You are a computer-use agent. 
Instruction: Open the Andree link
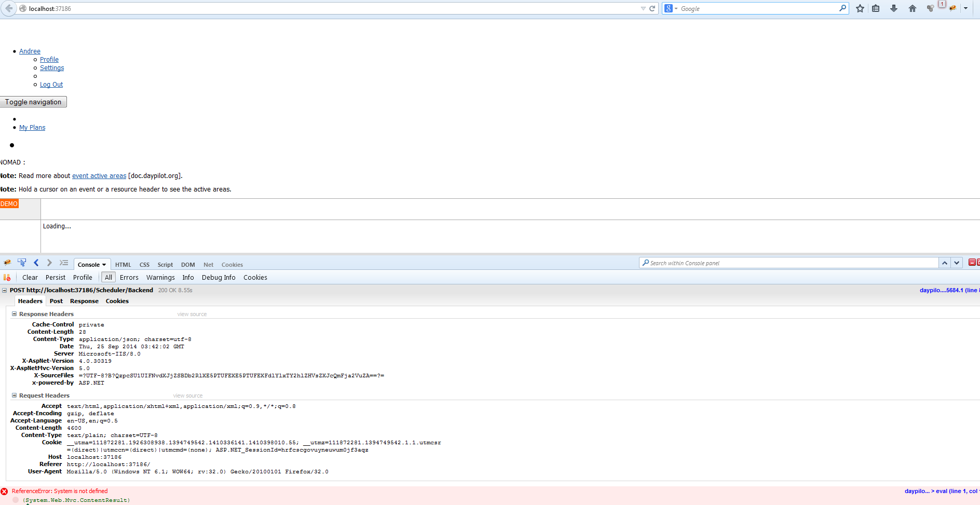point(30,51)
